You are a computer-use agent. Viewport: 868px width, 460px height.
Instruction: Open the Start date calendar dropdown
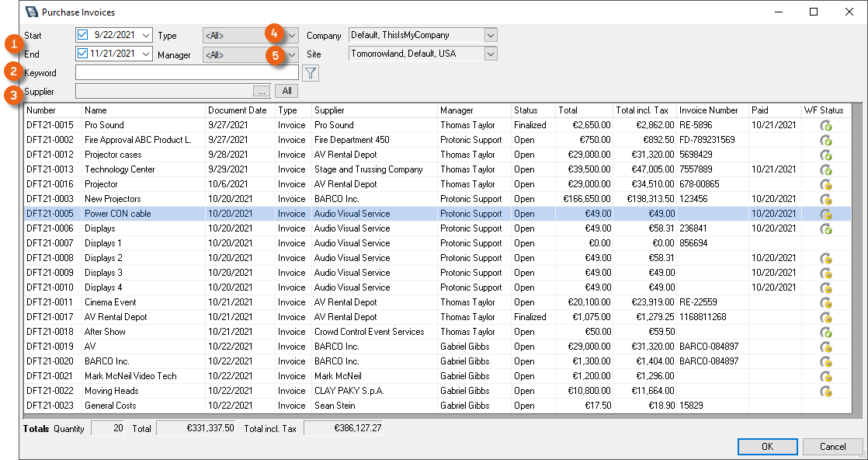(x=147, y=35)
